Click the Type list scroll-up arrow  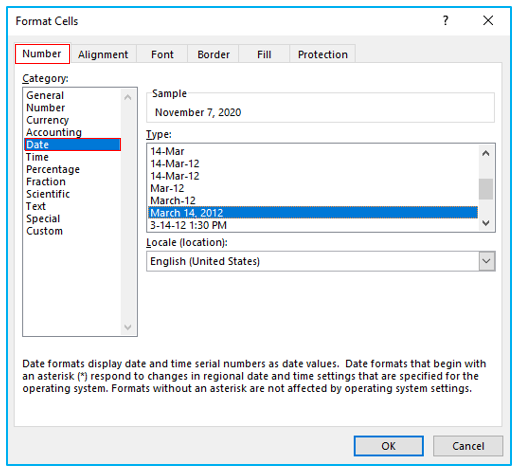coord(486,153)
